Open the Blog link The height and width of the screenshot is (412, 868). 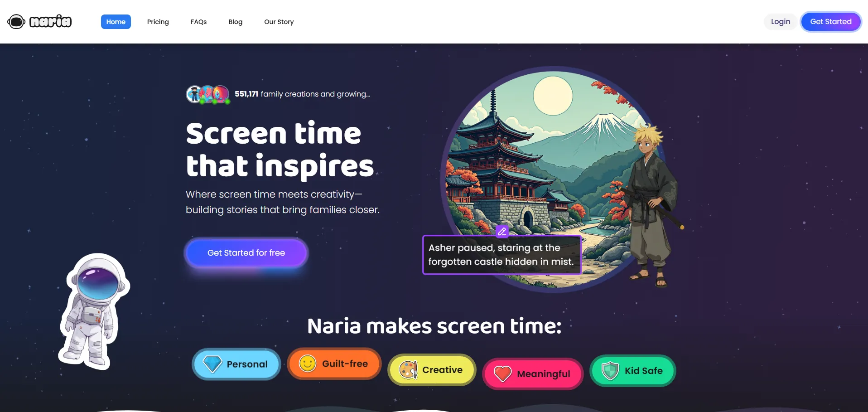coord(236,22)
